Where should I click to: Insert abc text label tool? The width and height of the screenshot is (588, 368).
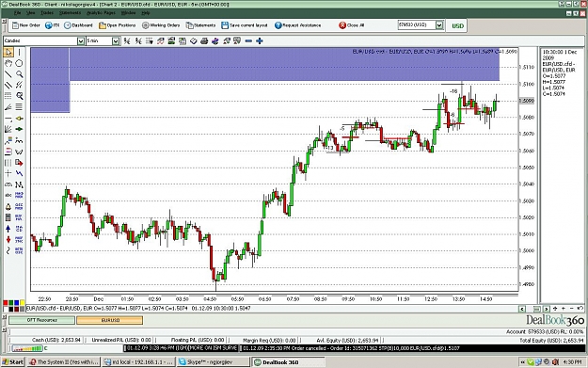pos(8,195)
